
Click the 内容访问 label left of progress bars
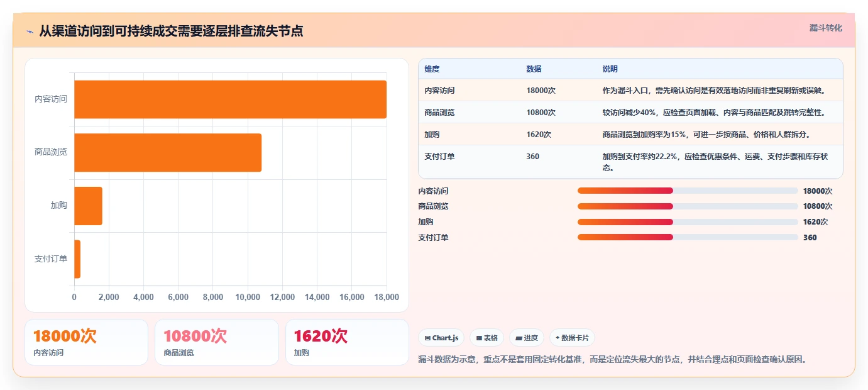[434, 191]
